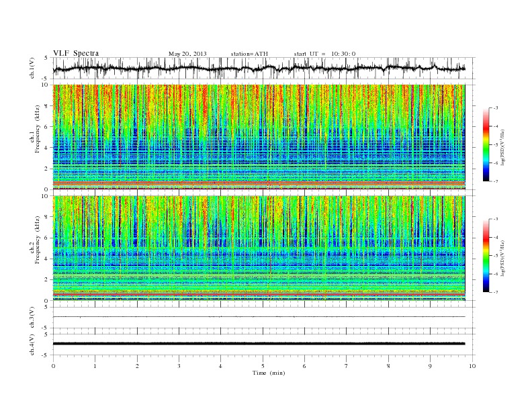
Task: Click the color bar beside ch.2 spectrogram
Action: point(486,255)
